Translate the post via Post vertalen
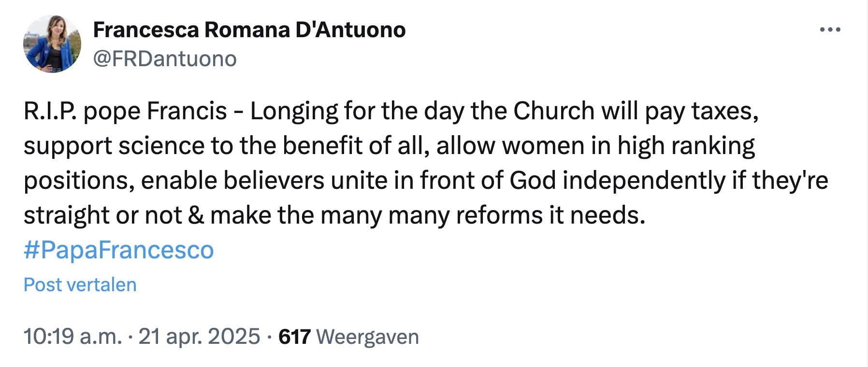This screenshot has width=868, height=367. (80, 285)
